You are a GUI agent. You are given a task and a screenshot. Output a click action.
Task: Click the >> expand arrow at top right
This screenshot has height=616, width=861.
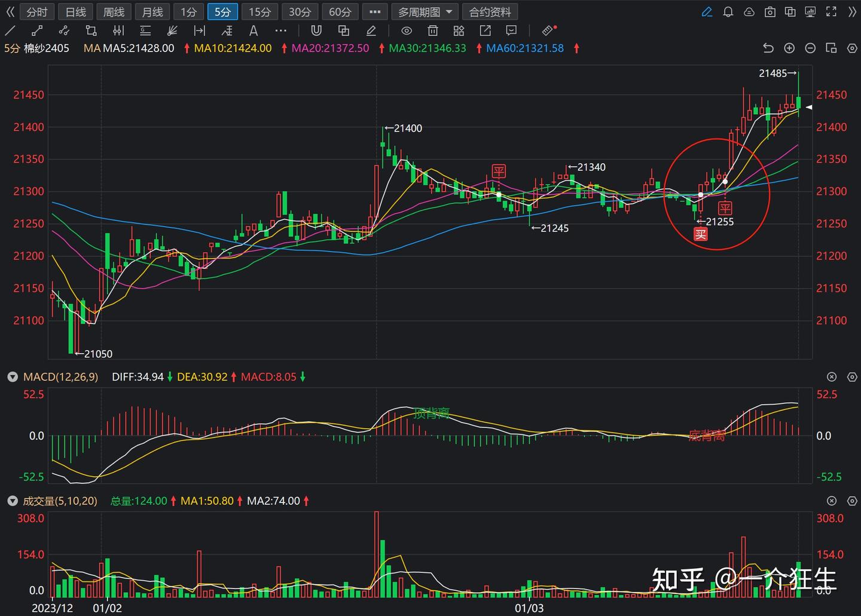point(851,11)
